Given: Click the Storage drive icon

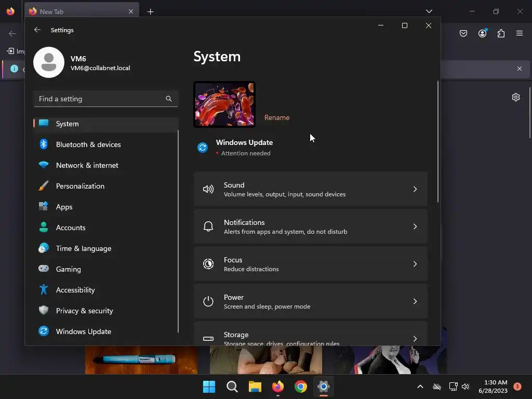Looking at the screenshot, I should click(208, 339).
